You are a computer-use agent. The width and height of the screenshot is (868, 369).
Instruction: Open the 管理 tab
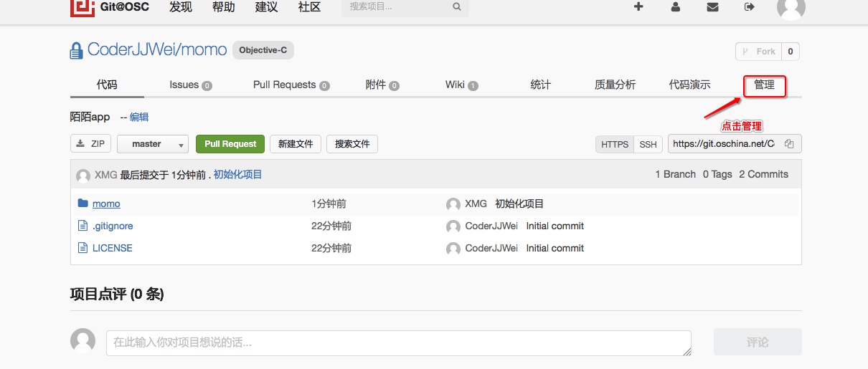coord(765,86)
